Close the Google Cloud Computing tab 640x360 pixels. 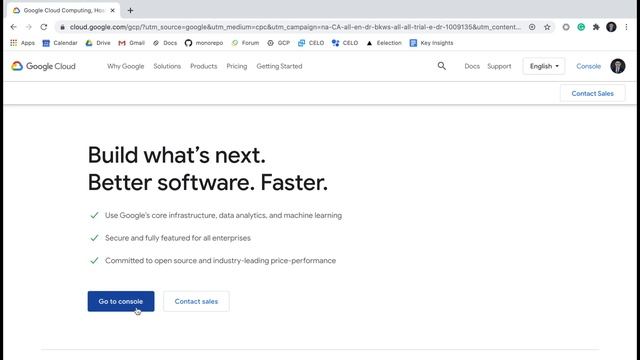point(113,11)
